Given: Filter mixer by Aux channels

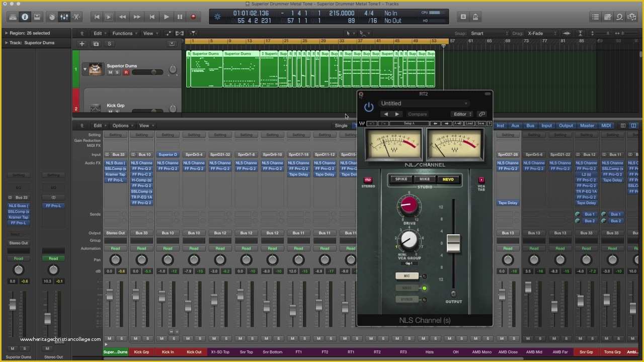Looking at the screenshot, I should (x=515, y=126).
